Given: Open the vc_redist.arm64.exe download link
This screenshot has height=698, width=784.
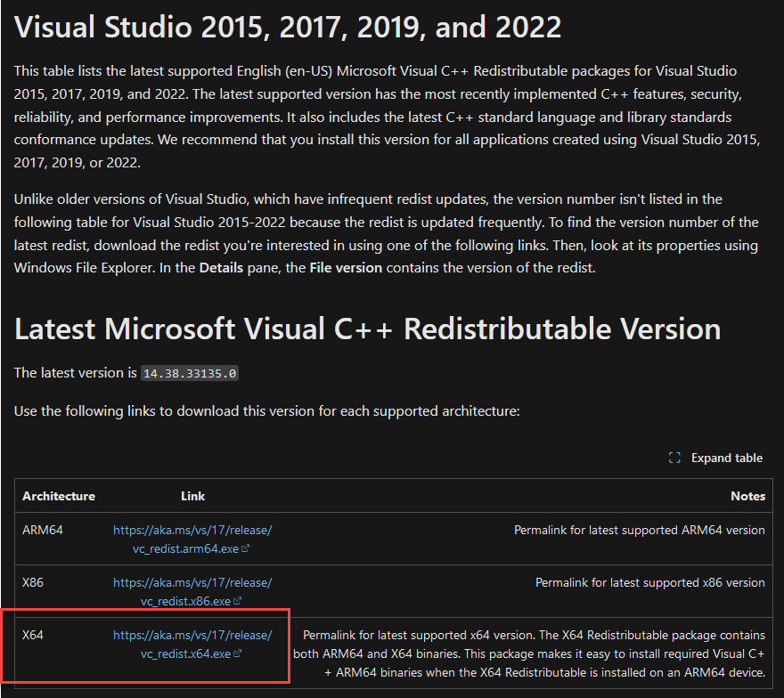Looking at the screenshot, I should 192,540.
